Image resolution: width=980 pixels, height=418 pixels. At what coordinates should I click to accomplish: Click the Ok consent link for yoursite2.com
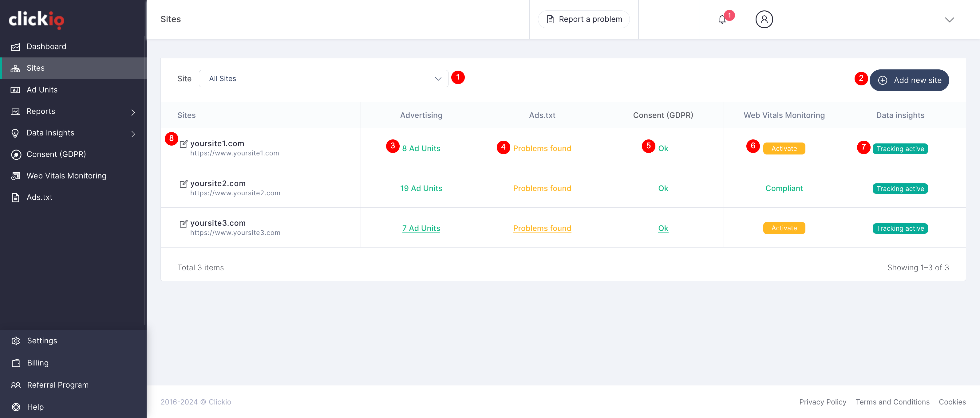(663, 188)
